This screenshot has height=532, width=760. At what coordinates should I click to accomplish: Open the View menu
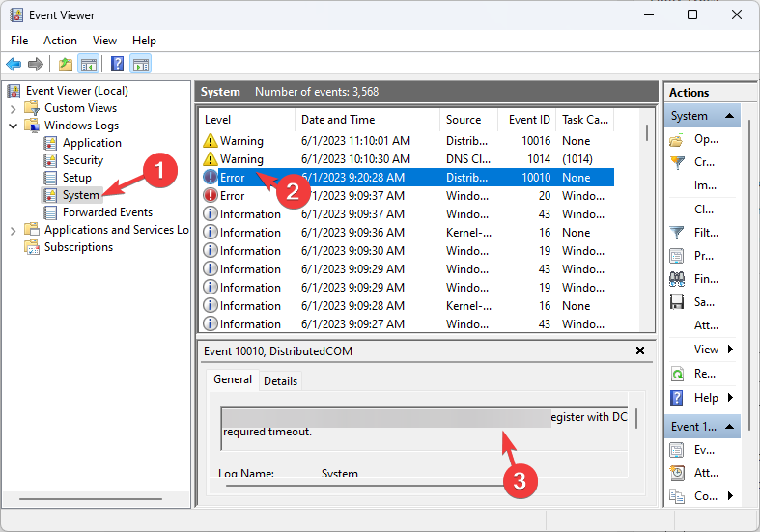coord(104,41)
